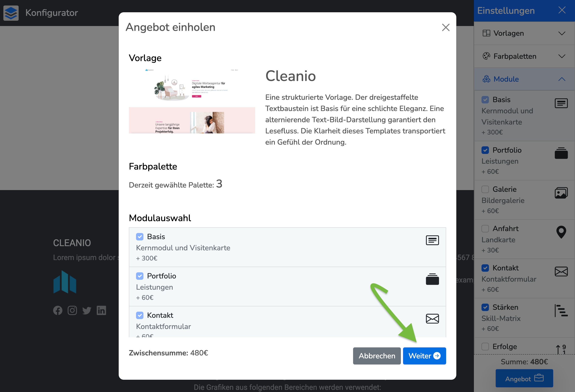Click the Galerie image icon in sidebar

561,193
